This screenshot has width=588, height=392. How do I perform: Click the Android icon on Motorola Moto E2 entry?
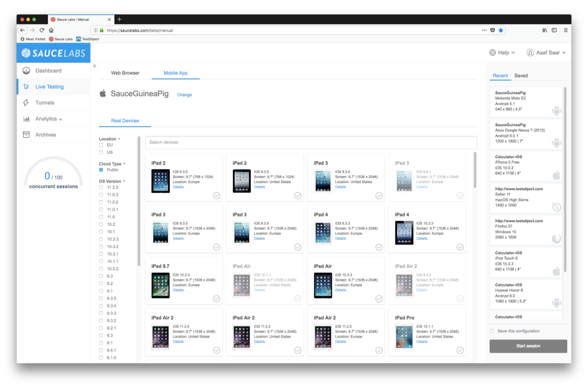tap(556, 111)
